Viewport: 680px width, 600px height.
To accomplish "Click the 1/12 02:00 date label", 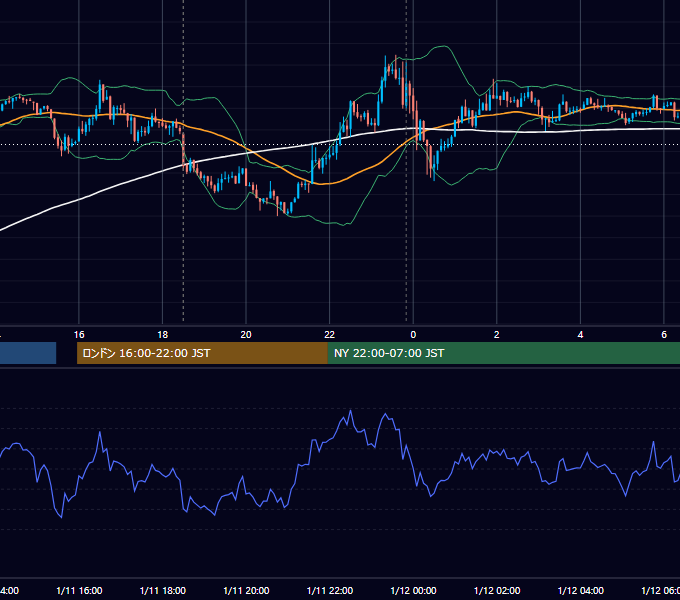I will tap(497, 590).
